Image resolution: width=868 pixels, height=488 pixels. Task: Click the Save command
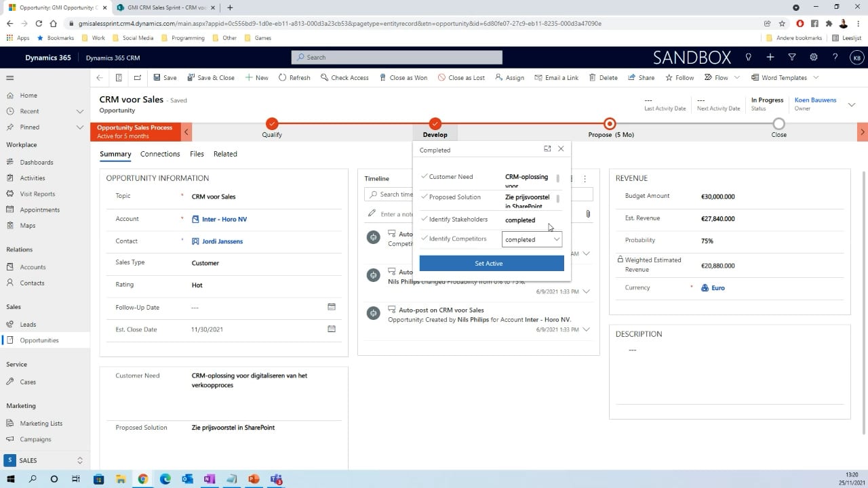165,77
